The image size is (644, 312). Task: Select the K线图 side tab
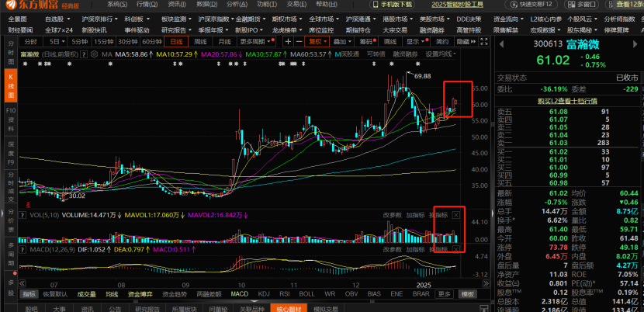click(10, 85)
